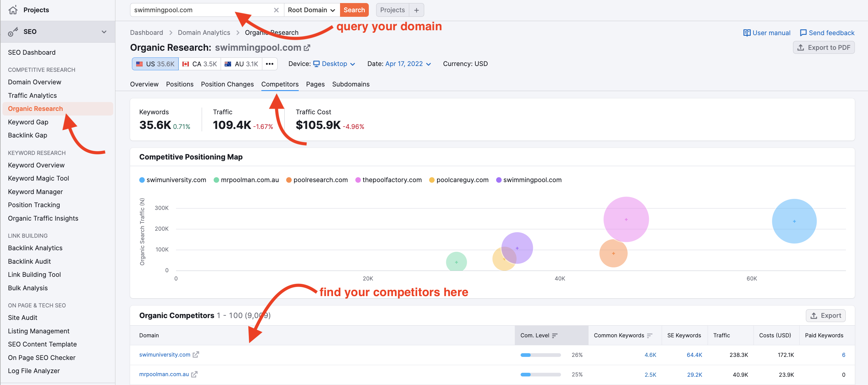The image size is (868, 385).
Task: Click the Search button
Action: (354, 10)
